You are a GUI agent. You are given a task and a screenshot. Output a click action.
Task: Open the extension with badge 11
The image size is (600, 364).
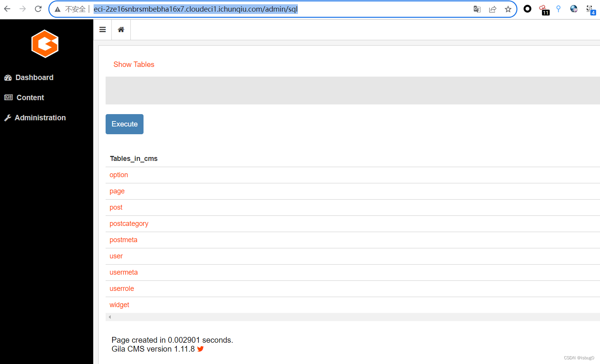(x=544, y=10)
